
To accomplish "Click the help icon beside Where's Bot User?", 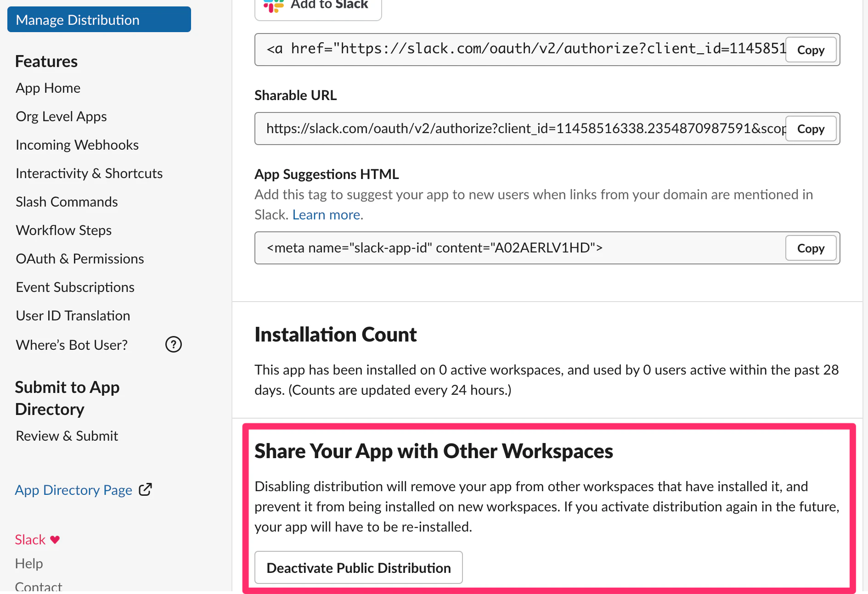I will tap(174, 344).
